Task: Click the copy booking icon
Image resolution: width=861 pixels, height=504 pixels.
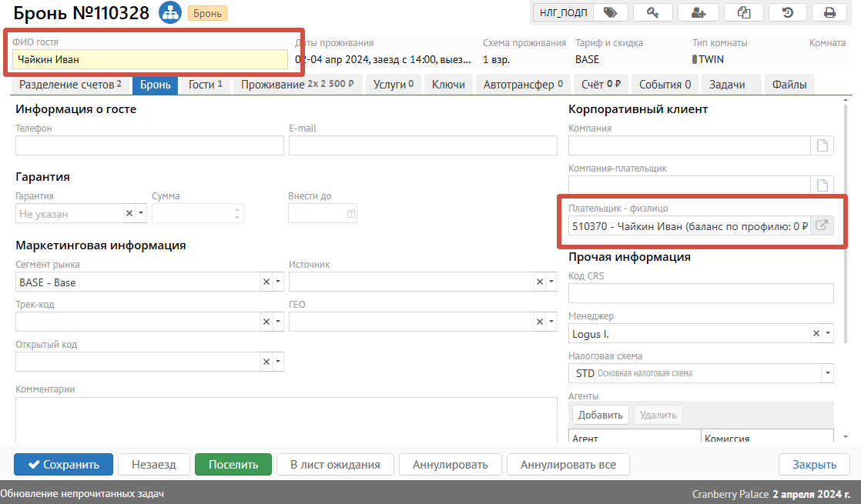Action: (743, 12)
